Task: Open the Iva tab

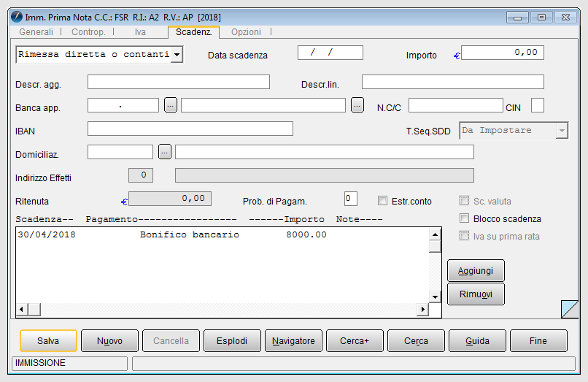Action: (x=140, y=32)
